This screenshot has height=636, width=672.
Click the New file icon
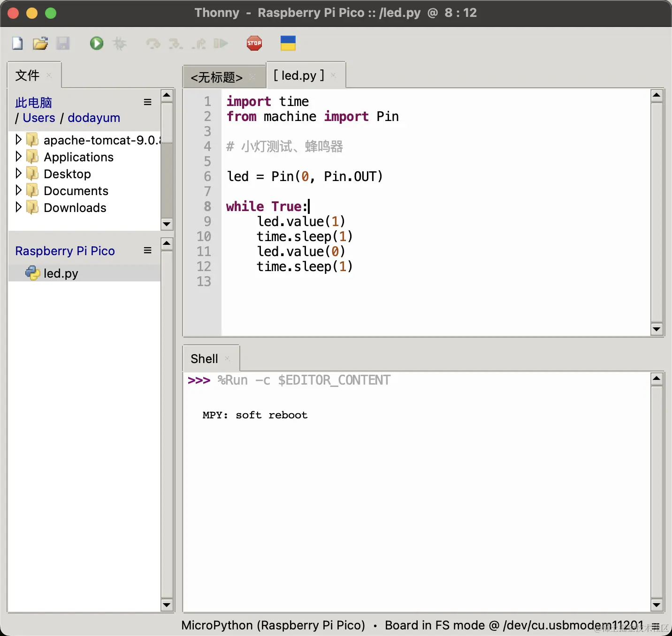(17, 44)
